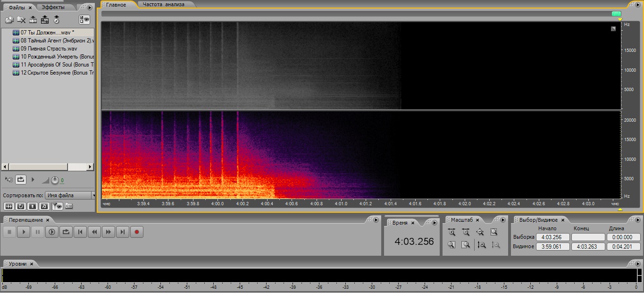
Task: Click the Rewind transport button
Action: click(x=94, y=232)
